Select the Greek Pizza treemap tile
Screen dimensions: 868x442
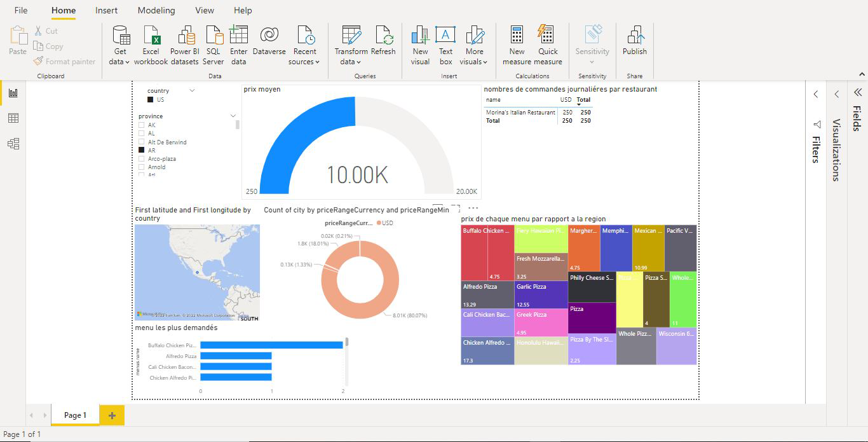tap(541, 322)
